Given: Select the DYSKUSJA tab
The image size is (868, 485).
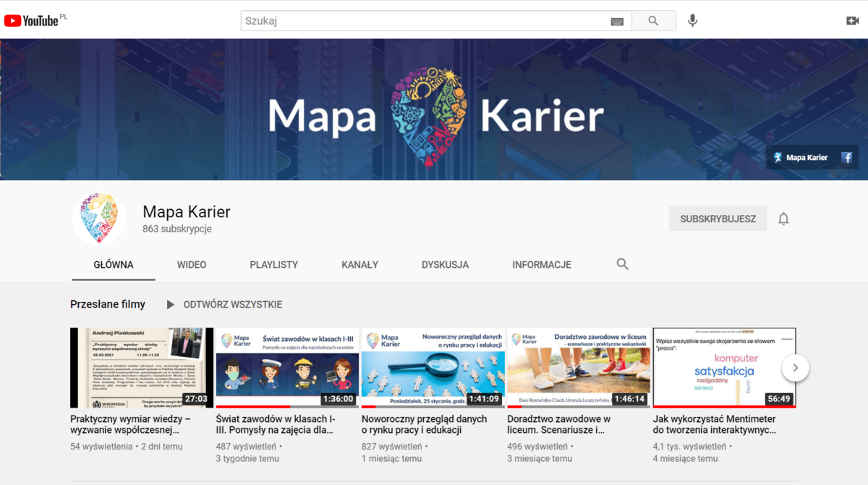Looking at the screenshot, I should (x=445, y=265).
